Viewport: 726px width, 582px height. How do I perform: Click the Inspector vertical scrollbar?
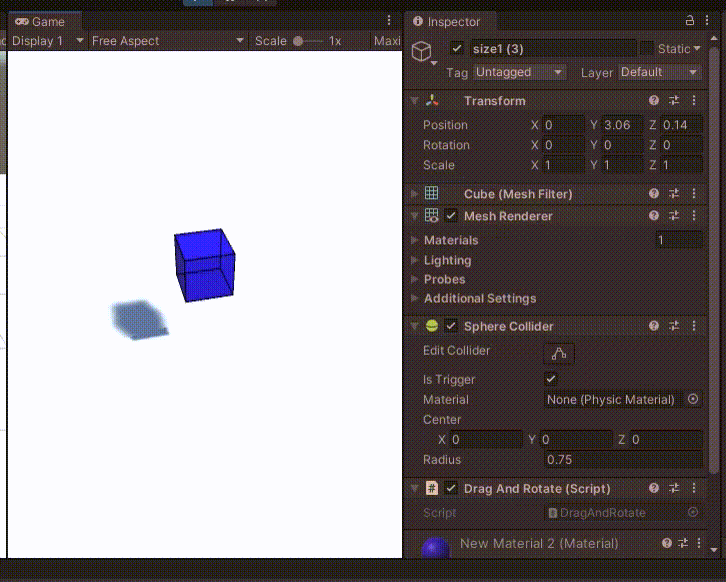(x=714, y=259)
